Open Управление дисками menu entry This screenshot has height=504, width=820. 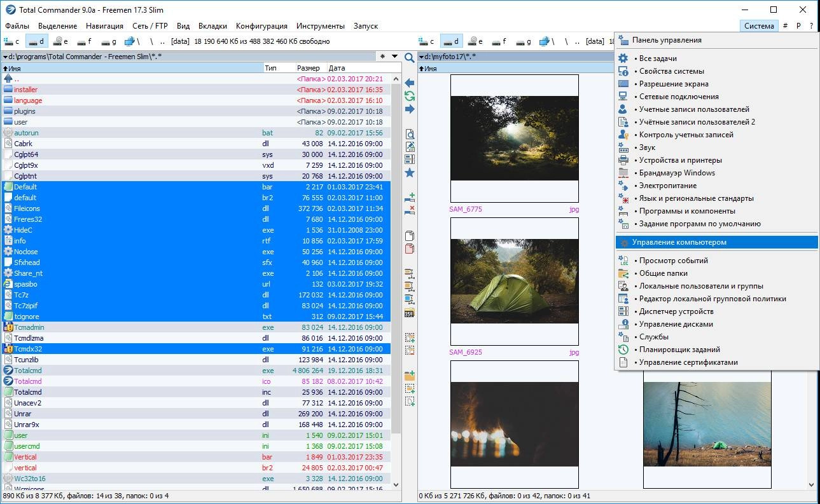[x=716, y=324]
